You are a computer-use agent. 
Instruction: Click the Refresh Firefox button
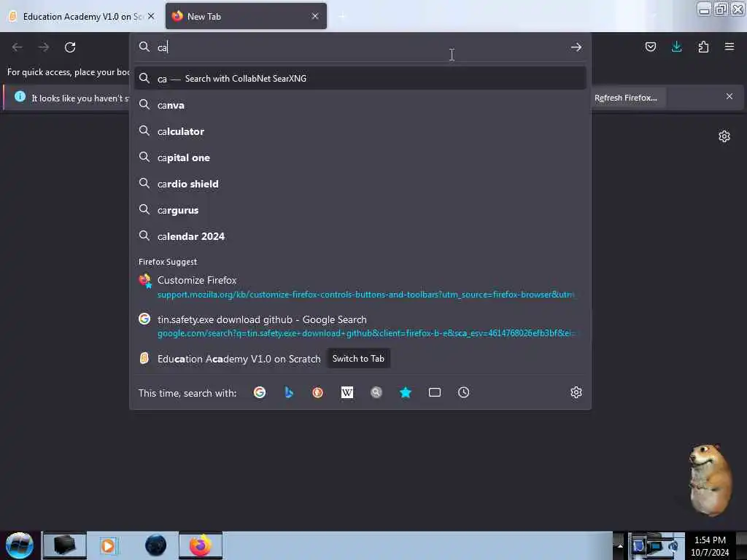[625, 98]
